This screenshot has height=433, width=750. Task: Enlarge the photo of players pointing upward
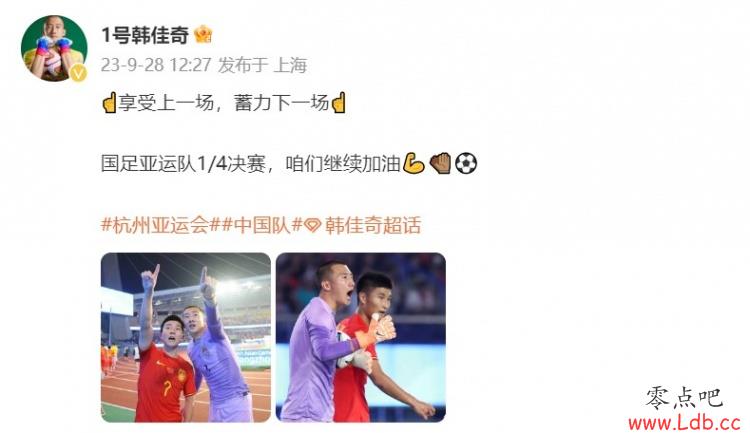[186, 337]
